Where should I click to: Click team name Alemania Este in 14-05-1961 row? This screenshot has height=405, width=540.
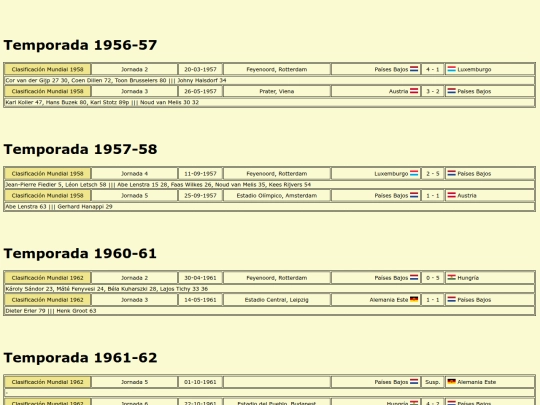(x=389, y=300)
